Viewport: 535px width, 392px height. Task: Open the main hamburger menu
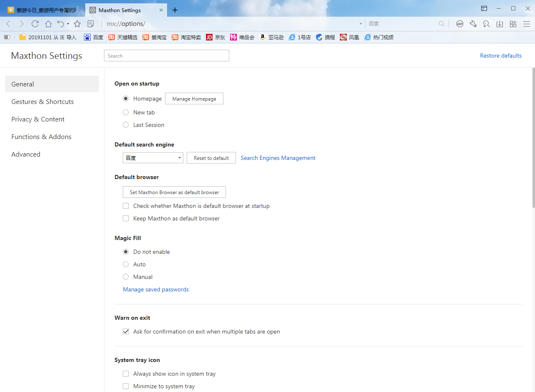(526, 24)
